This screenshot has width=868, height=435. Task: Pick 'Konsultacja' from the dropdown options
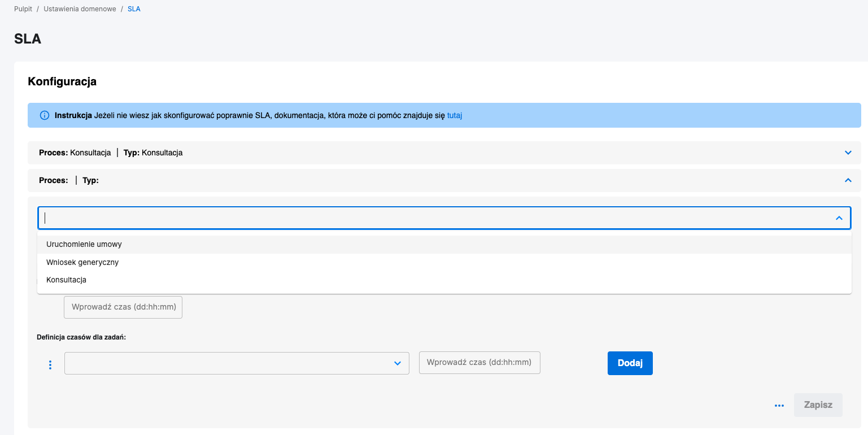(x=66, y=280)
